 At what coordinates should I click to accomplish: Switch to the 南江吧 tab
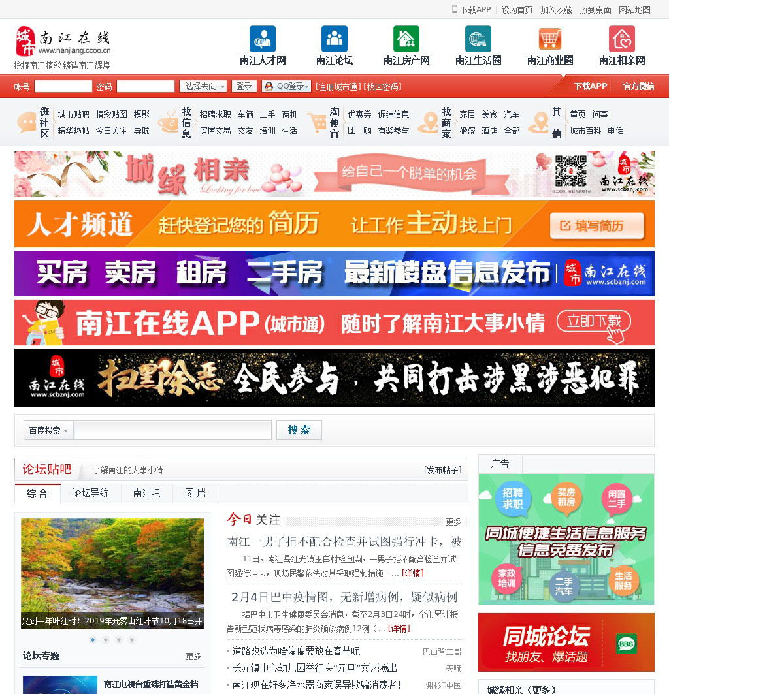click(146, 494)
